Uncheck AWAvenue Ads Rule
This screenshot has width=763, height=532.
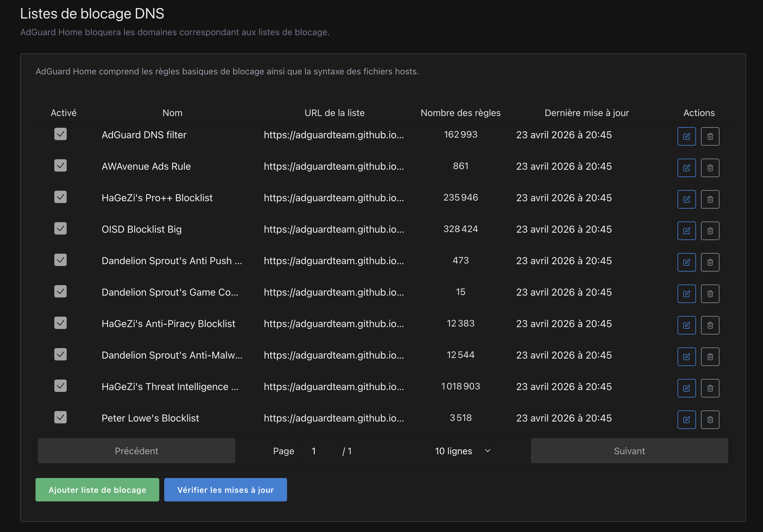(60, 165)
